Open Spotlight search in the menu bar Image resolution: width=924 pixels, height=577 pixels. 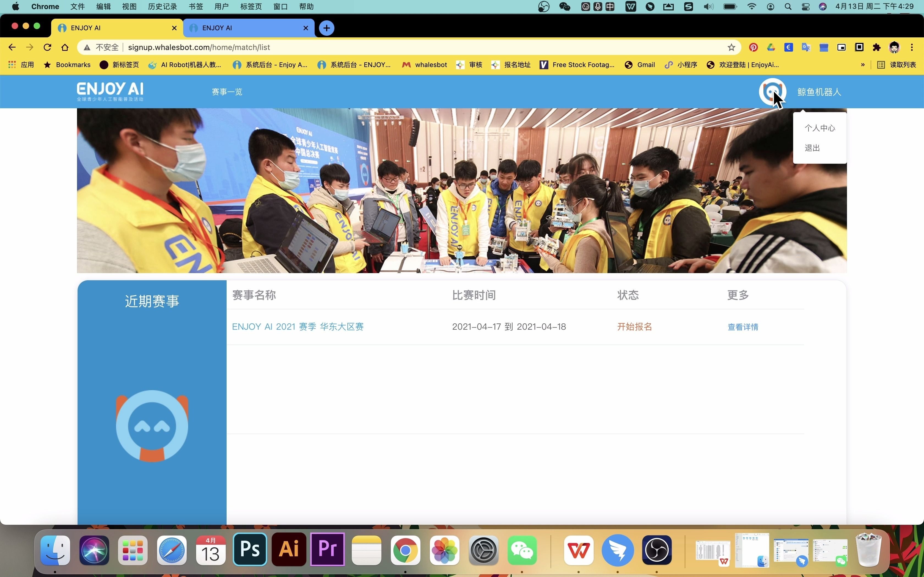(788, 7)
